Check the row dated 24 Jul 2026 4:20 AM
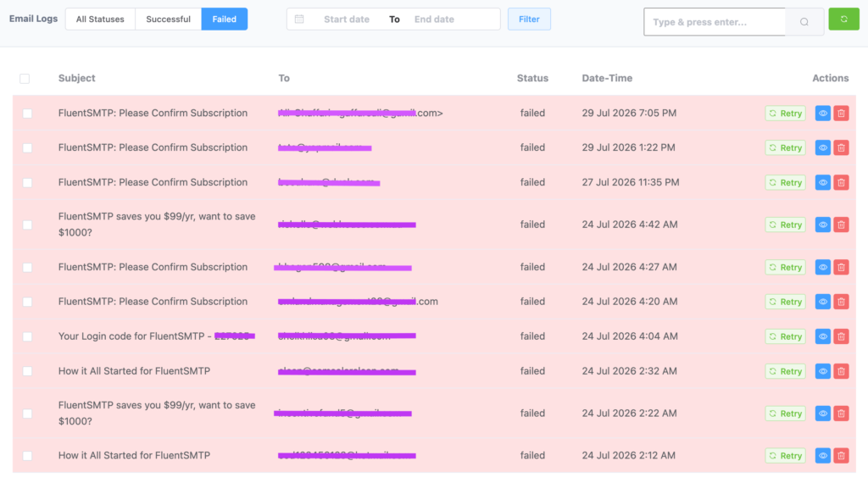Viewport: 868px width, 483px height. pos(27,302)
